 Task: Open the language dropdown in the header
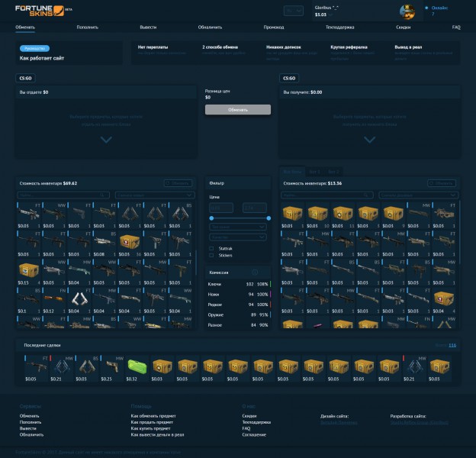(x=293, y=11)
